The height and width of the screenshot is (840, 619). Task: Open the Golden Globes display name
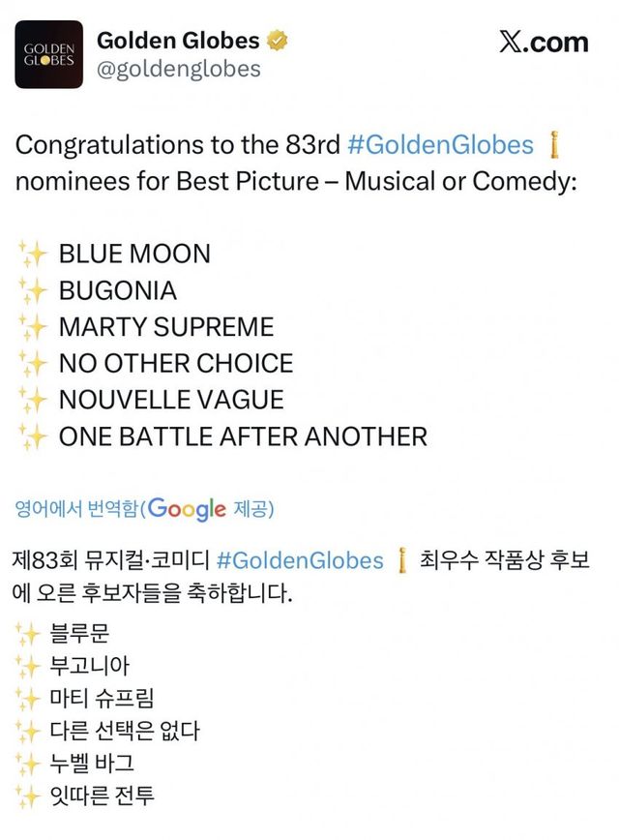[x=178, y=41]
